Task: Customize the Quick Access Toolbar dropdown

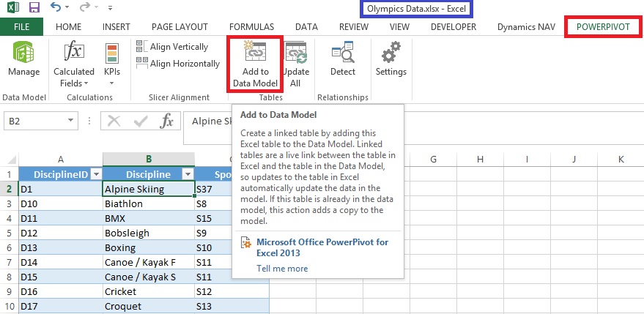Action: click(110, 7)
